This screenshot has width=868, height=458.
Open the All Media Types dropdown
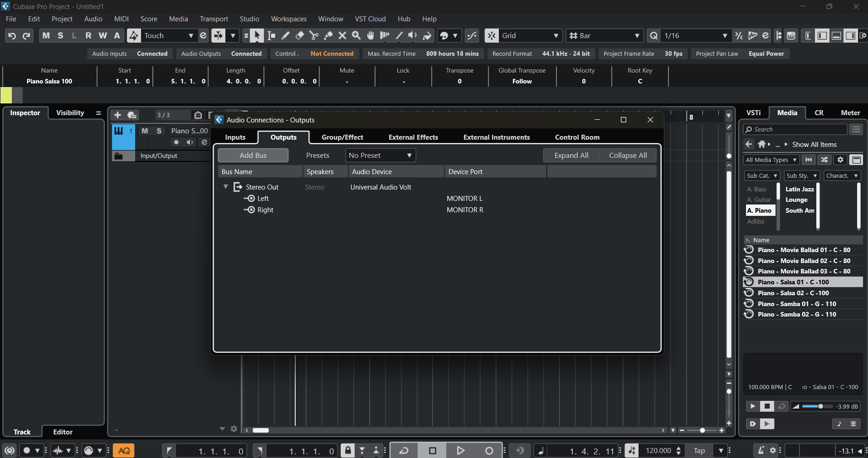771,160
